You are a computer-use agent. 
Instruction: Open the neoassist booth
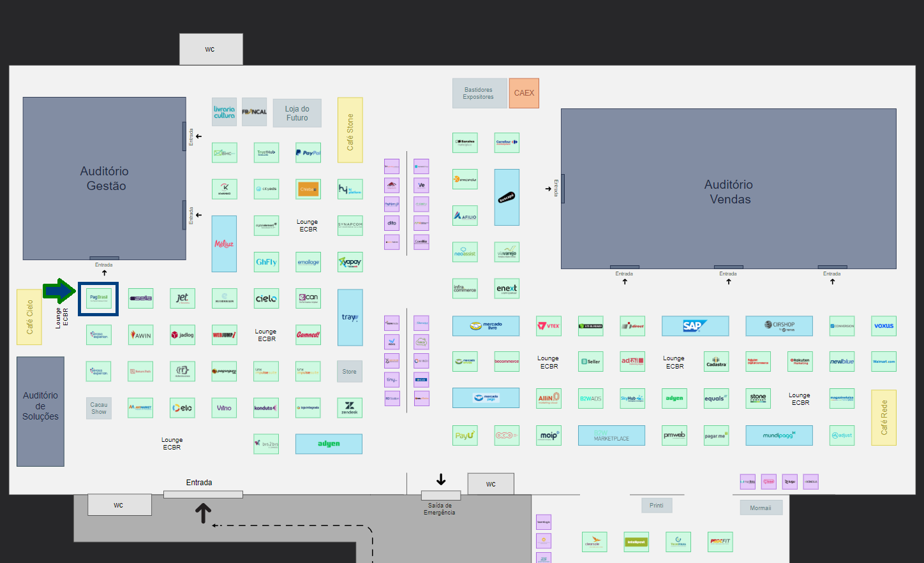coord(465,252)
